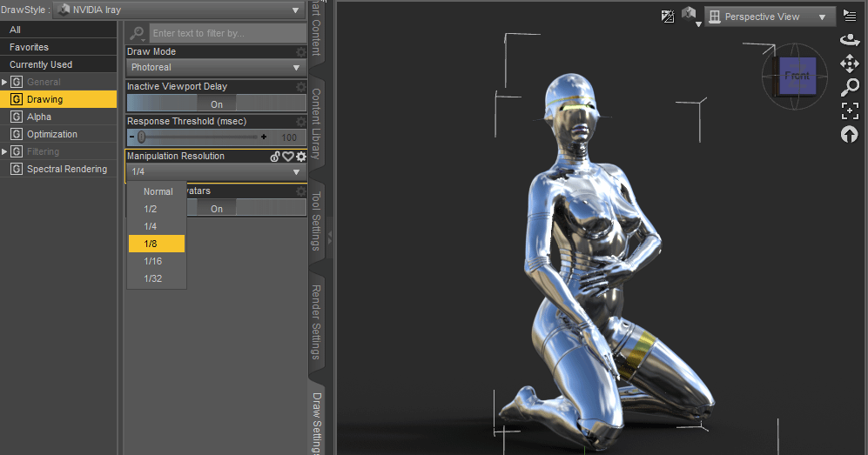The height and width of the screenshot is (455, 868).
Task: Show Currently Used properties
Action: click(x=58, y=64)
